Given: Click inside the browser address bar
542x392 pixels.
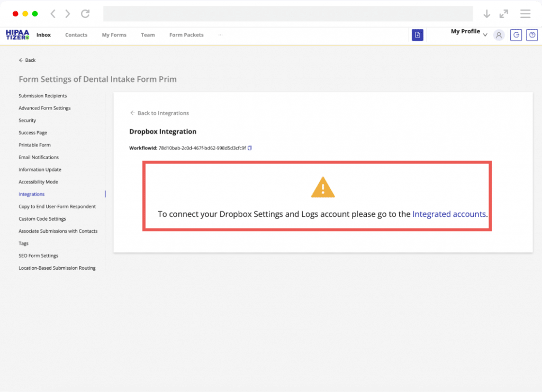Looking at the screenshot, I should coord(288,14).
